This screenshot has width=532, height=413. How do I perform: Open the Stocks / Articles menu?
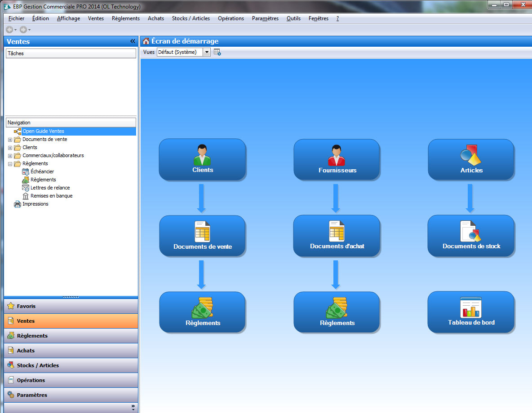(191, 18)
